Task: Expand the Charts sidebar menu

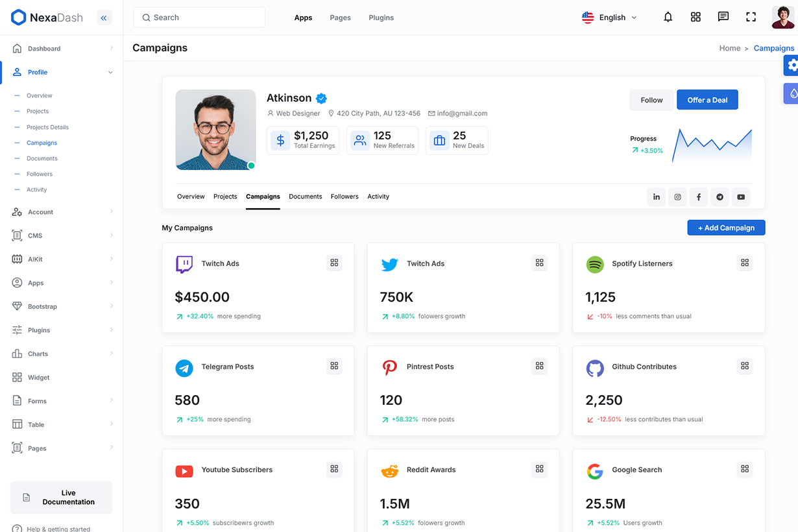Action: (62, 354)
